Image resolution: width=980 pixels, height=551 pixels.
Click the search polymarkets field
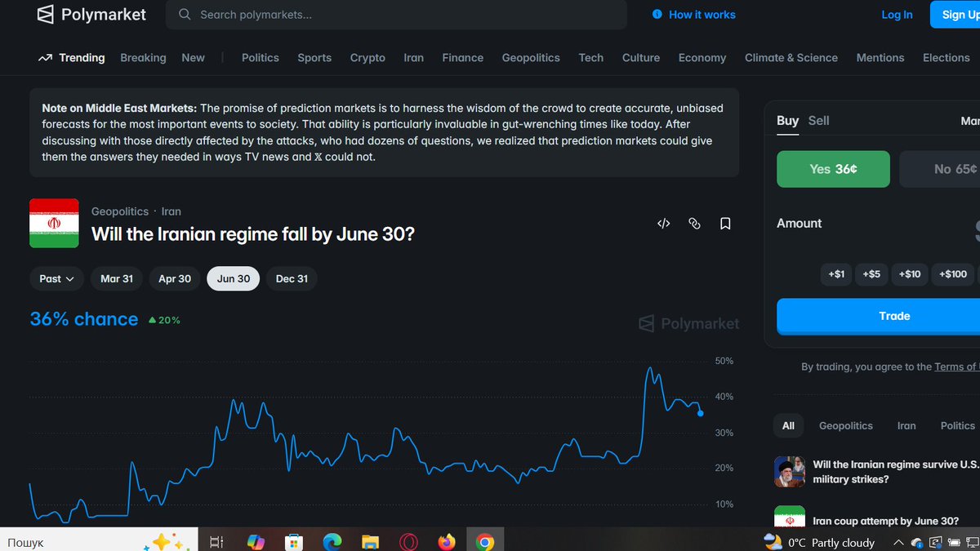396,15
